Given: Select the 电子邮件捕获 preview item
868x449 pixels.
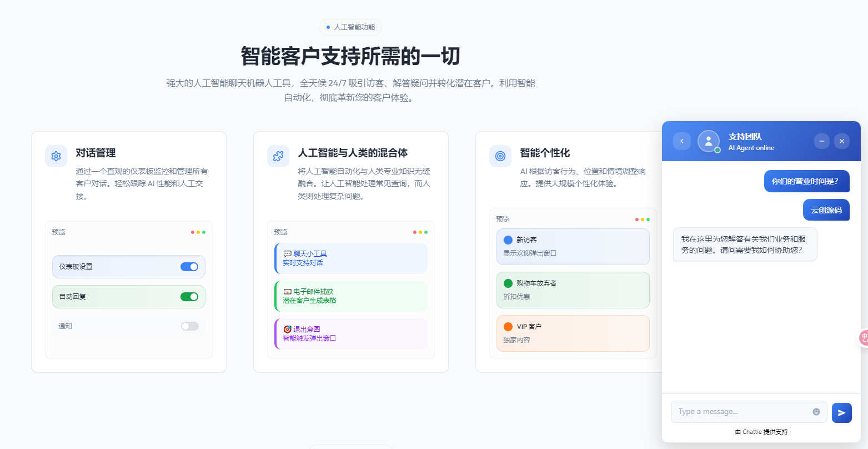Looking at the screenshot, I should pos(351,296).
